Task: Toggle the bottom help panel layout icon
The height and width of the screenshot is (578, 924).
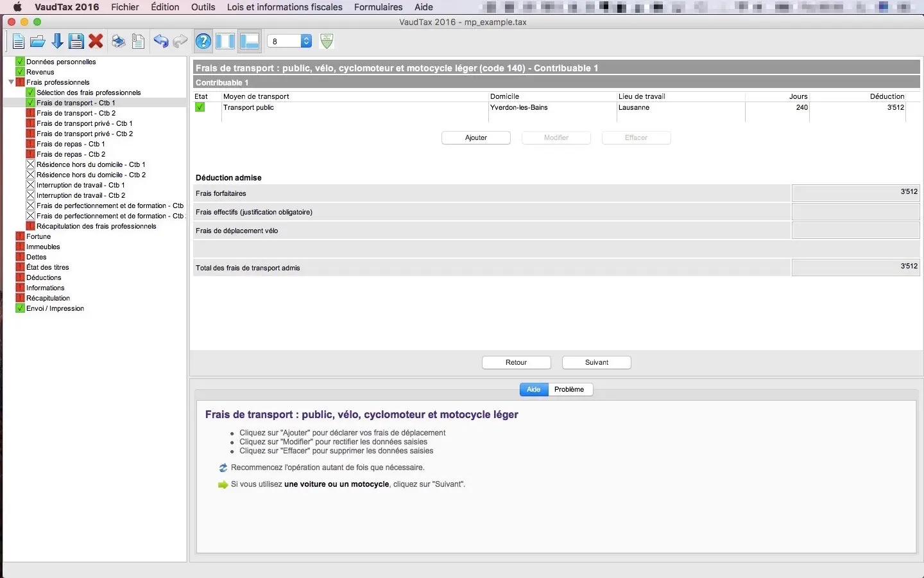Action: click(249, 42)
